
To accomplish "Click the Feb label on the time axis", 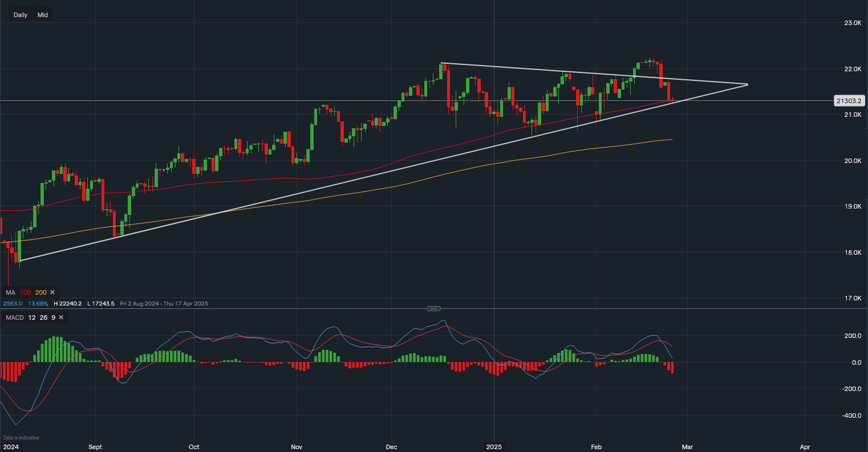I will point(596,447).
